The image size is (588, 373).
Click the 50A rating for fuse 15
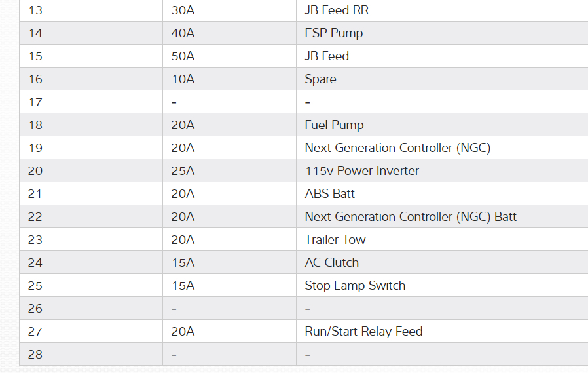coord(183,56)
